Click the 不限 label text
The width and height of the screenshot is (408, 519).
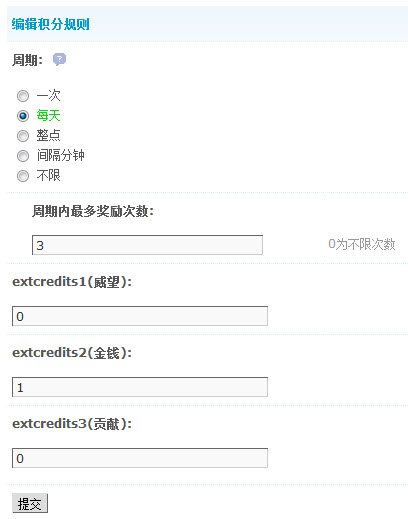click(48, 176)
